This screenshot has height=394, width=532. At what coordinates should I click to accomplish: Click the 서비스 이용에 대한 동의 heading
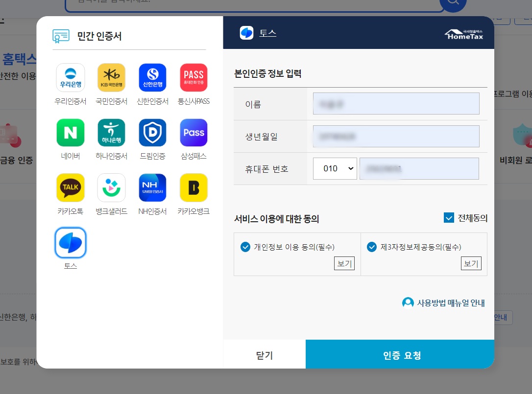pyautogui.click(x=276, y=219)
